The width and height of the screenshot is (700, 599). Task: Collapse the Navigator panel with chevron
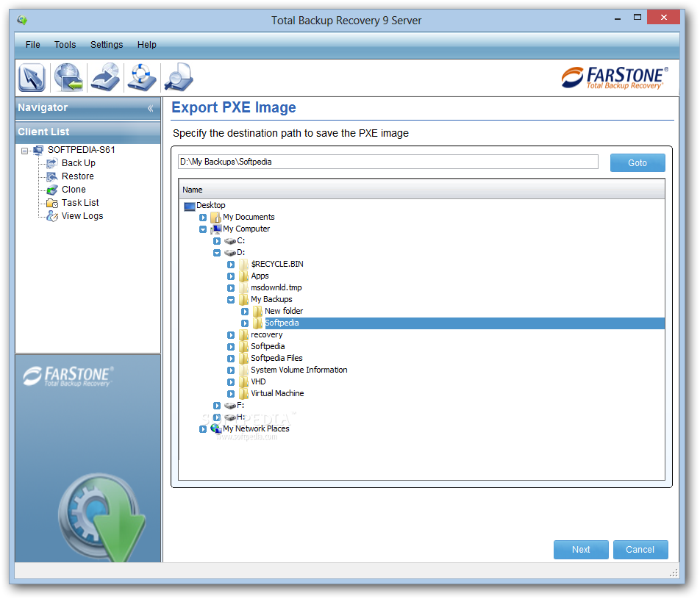(x=151, y=109)
